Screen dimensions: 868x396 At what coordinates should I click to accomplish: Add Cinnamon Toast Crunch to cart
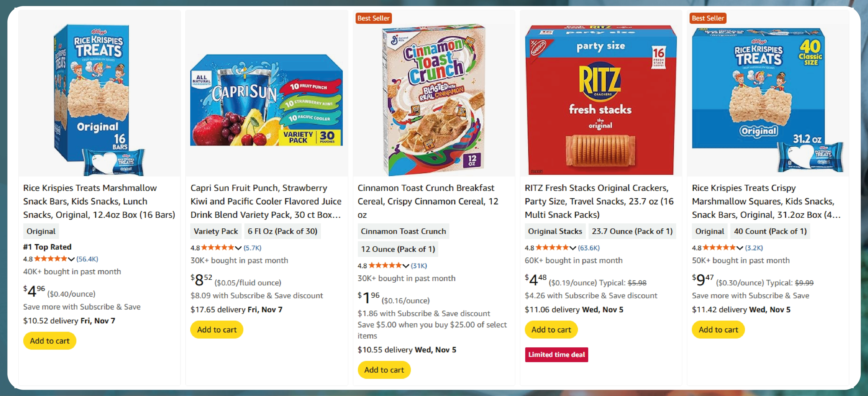point(384,370)
